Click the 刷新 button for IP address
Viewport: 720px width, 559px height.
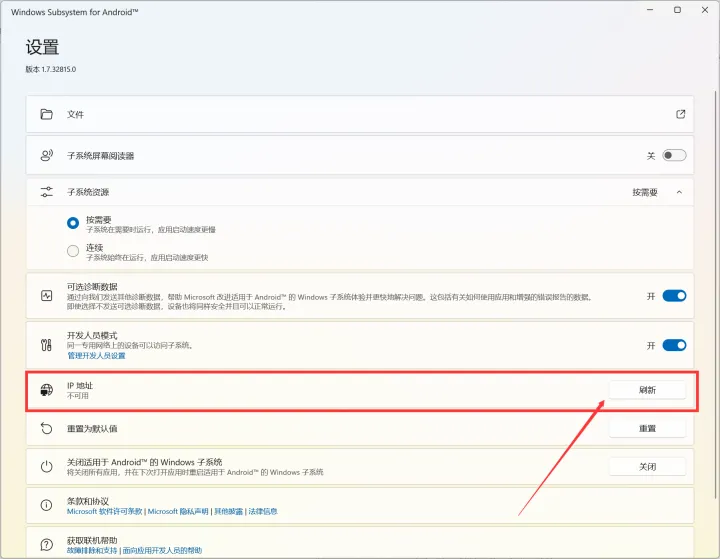[x=647, y=390]
